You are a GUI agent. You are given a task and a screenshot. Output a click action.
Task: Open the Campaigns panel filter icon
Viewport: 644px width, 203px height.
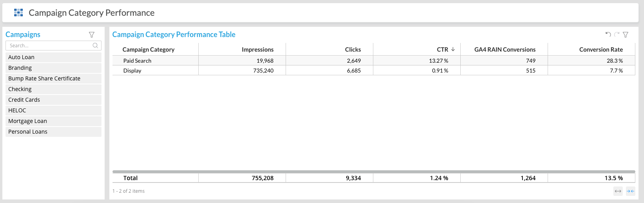coord(92,35)
